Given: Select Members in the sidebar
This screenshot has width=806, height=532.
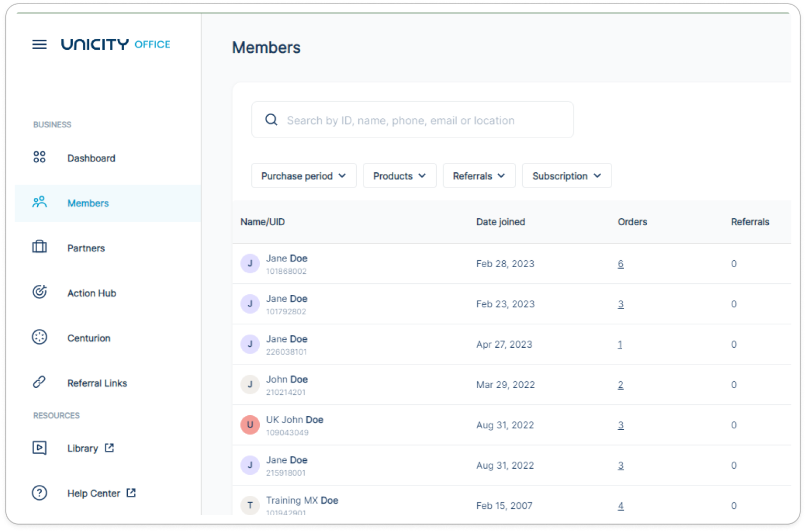Looking at the screenshot, I should tap(88, 203).
